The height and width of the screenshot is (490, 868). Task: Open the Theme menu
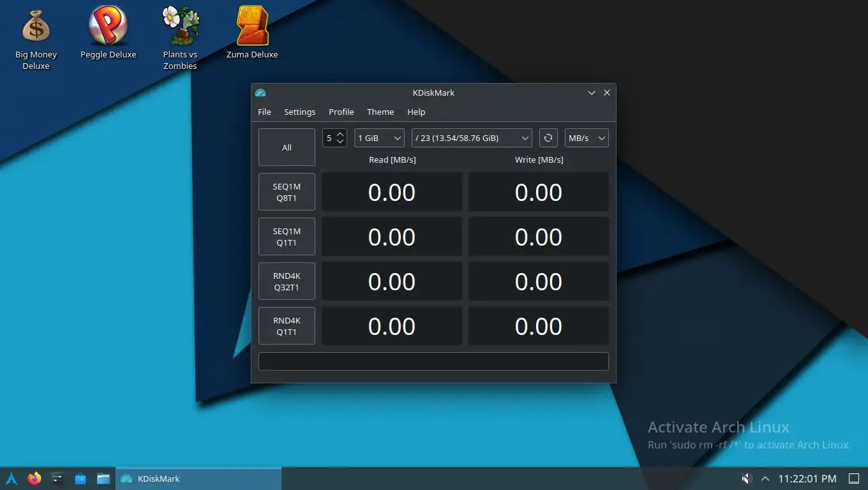coord(380,112)
